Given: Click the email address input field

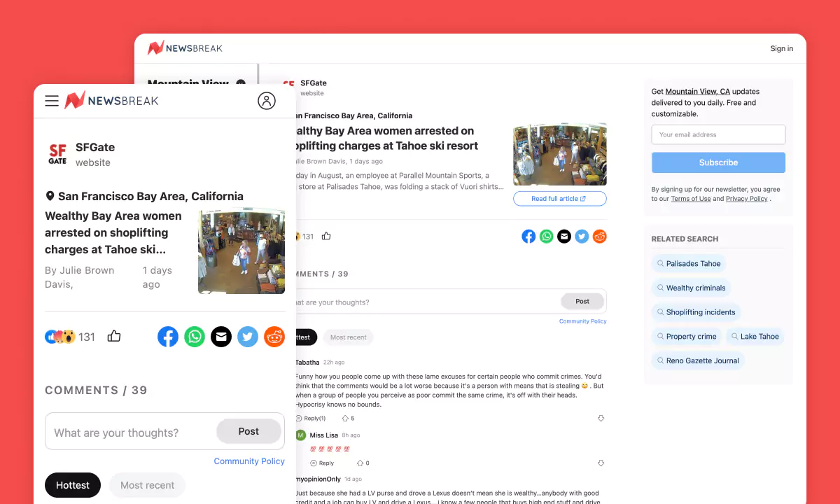Looking at the screenshot, I should [x=718, y=134].
